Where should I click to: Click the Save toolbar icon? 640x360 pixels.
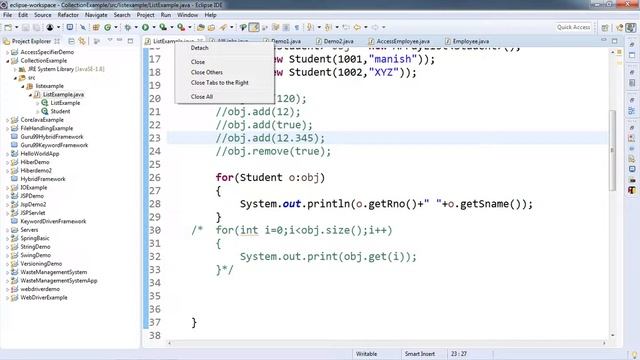(x=25, y=27)
